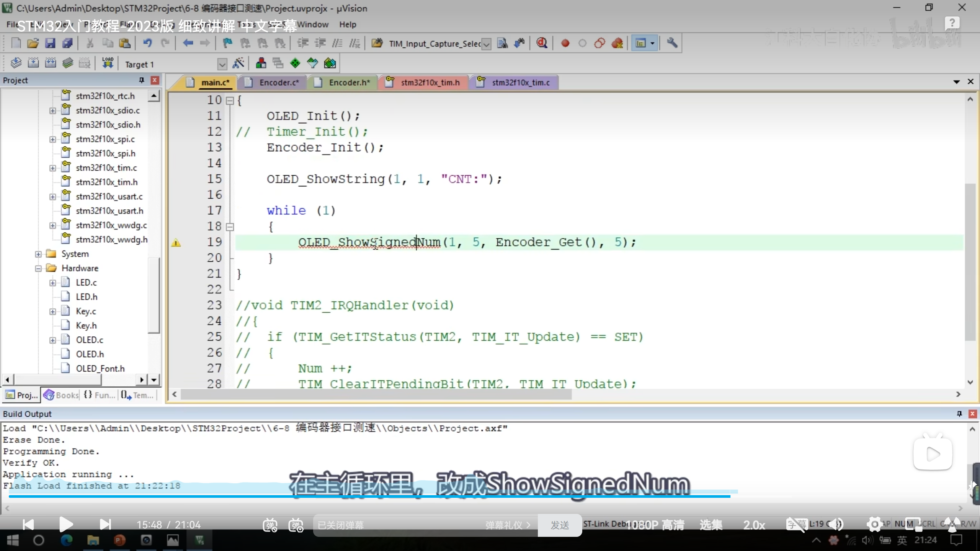The width and height of the screenshot is (980, 551).
Task: Toggle danmaku display in video player
Action: (270, 525)
